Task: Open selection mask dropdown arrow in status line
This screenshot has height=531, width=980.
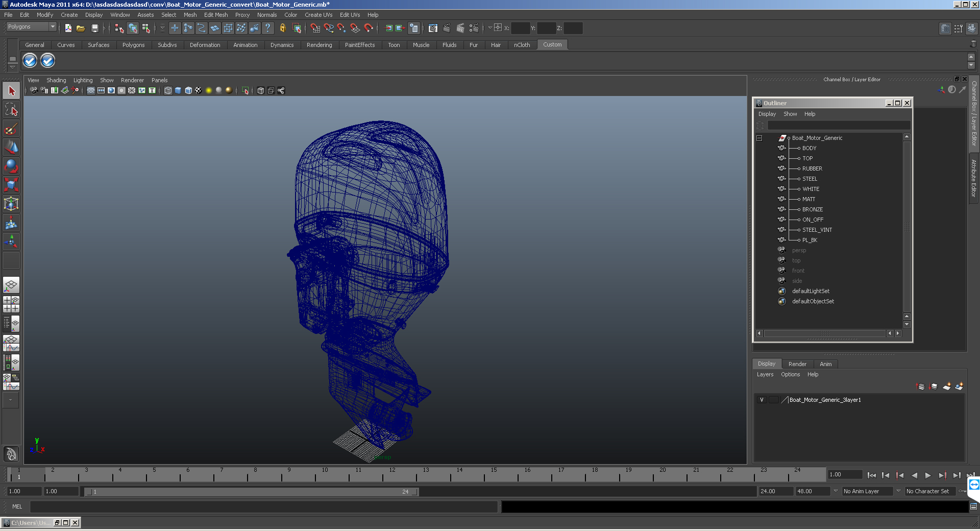Action: pyautogui.click(x=162, y=28)
